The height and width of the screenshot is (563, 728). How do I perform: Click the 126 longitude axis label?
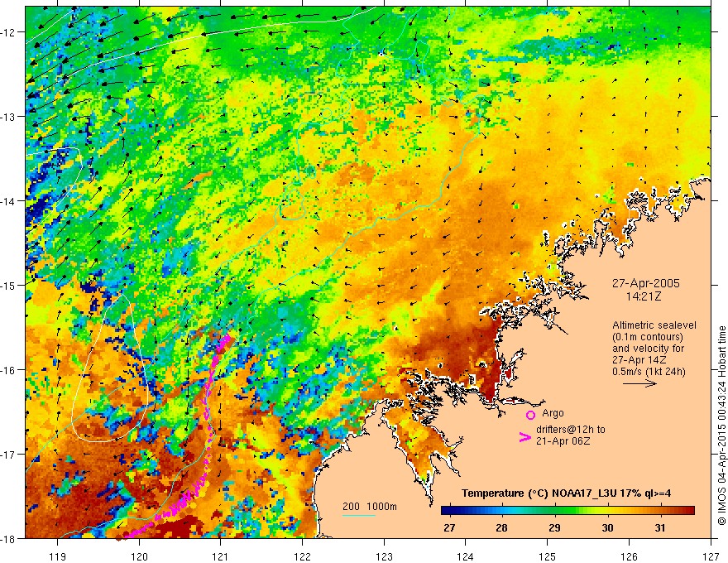click(629, 556)
